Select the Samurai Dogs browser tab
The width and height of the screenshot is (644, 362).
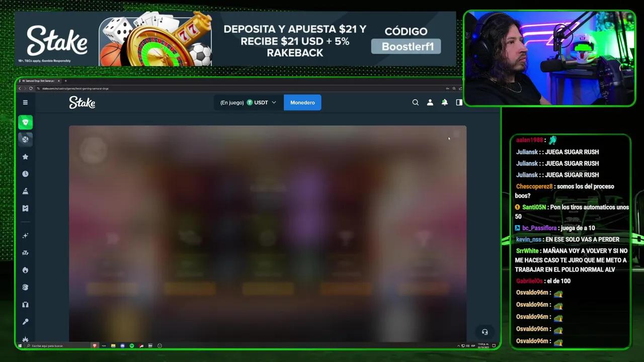[x=39, y=81]
